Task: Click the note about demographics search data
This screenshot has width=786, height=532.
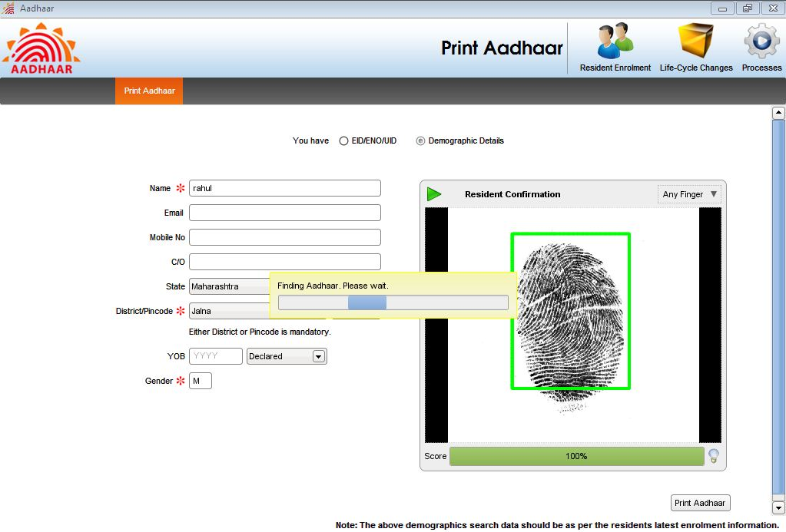Action: [x=557, y=525]
